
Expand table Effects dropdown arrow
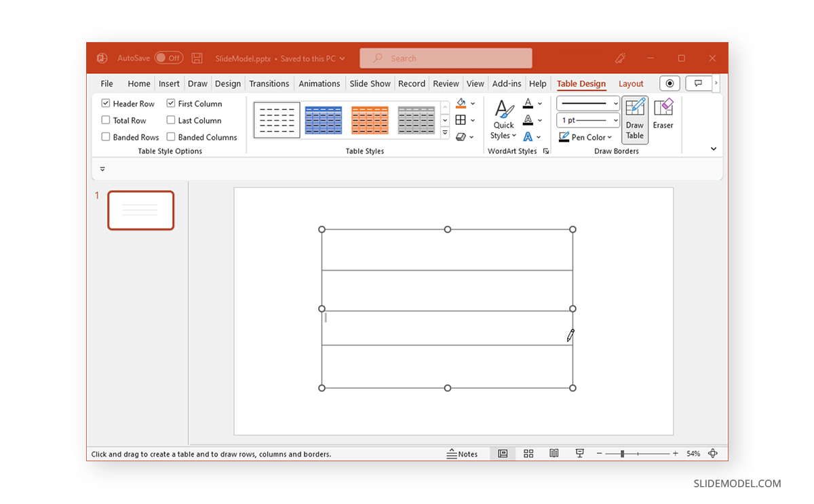click(473, 137)
